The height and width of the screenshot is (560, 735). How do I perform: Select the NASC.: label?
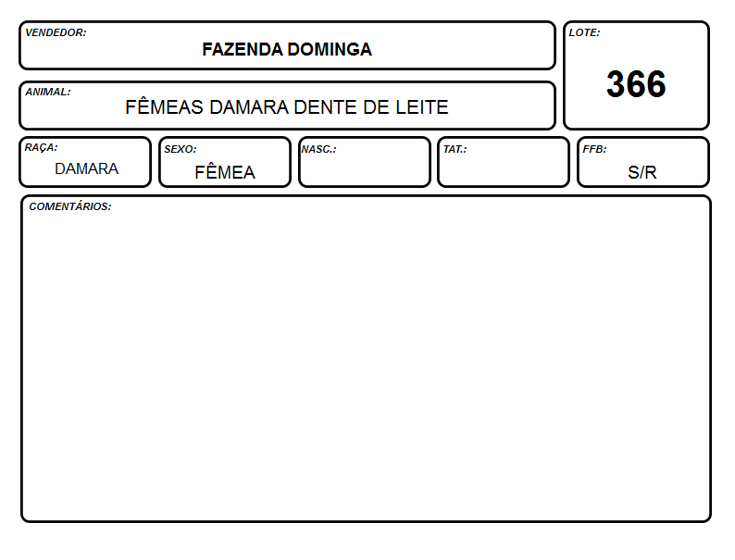pos(318,150)
